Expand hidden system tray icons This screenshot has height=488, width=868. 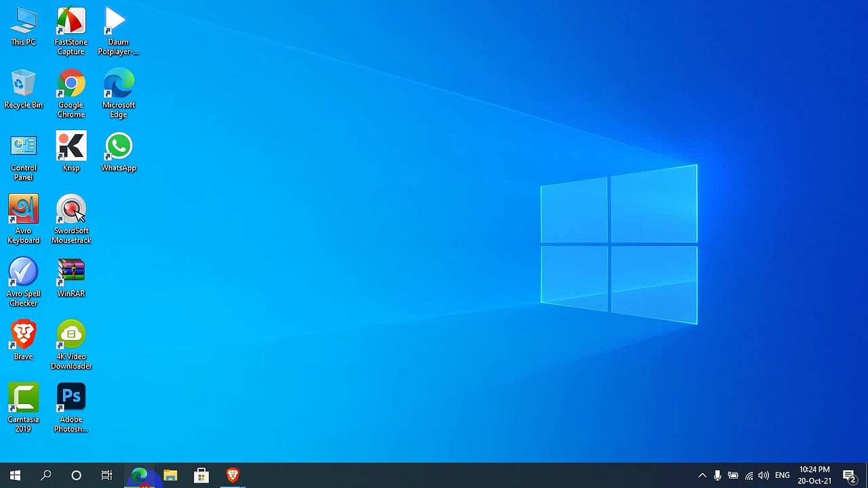point(703,475)
